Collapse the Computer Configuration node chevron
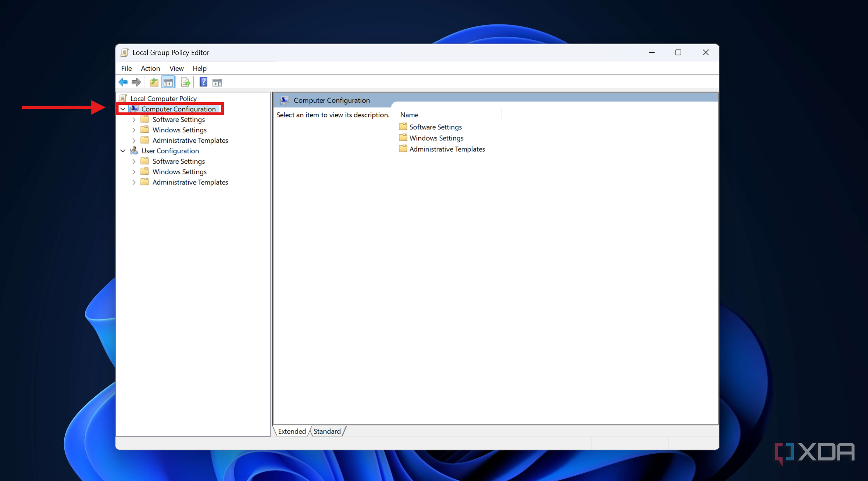868x481 pixels. (x=123, y=109)
